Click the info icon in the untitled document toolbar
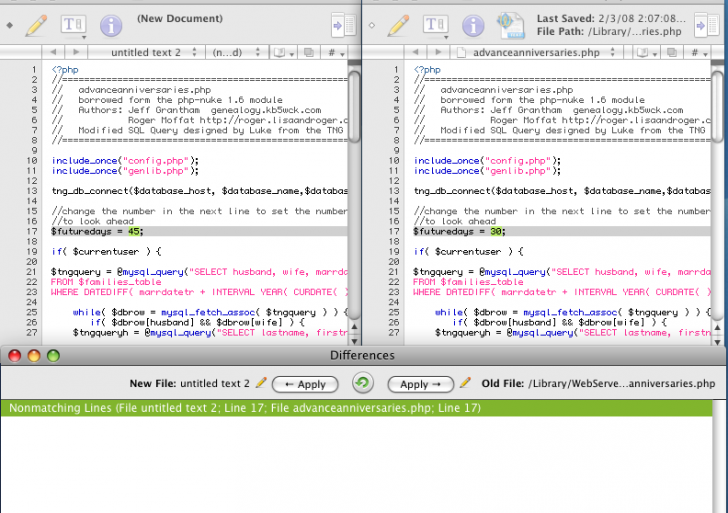Viewport: 728px width, 513px height. point(111,25)
